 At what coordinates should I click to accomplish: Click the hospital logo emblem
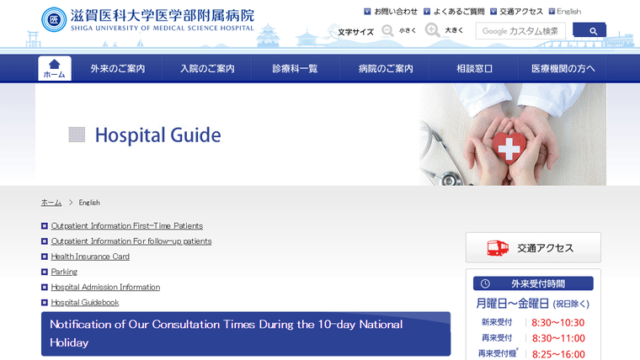pos(54,19)
